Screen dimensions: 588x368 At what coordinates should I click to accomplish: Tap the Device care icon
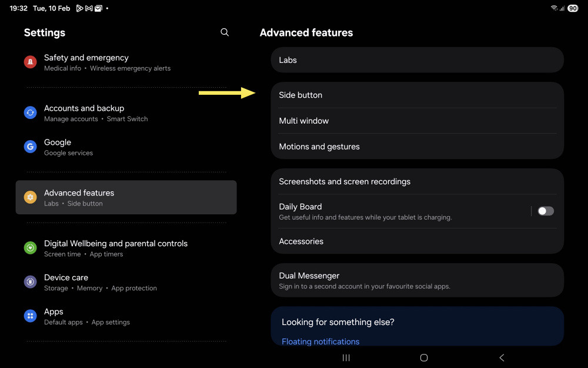[x=31, y=281]
